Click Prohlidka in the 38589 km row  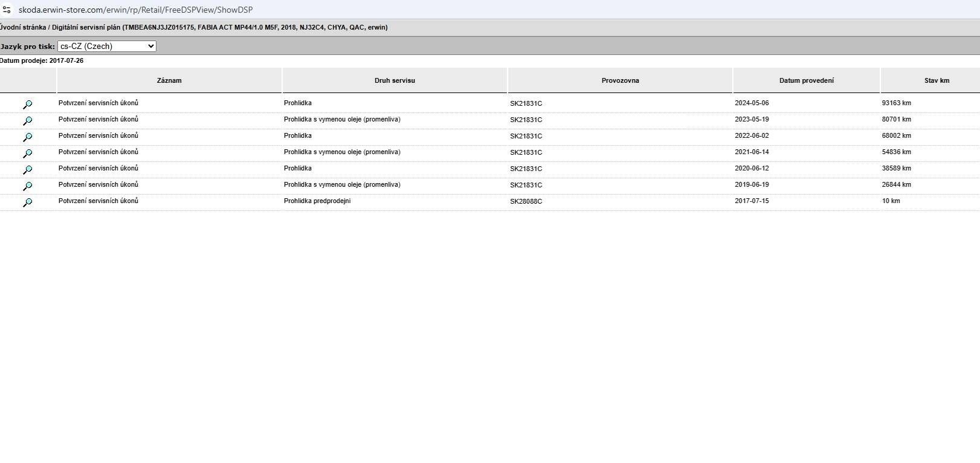click(x=298, y=168)
